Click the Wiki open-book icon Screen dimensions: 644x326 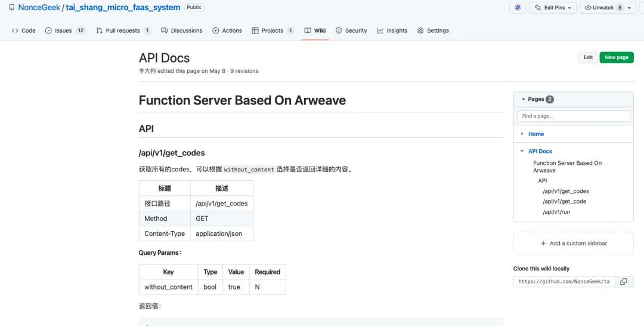[308, 30]
